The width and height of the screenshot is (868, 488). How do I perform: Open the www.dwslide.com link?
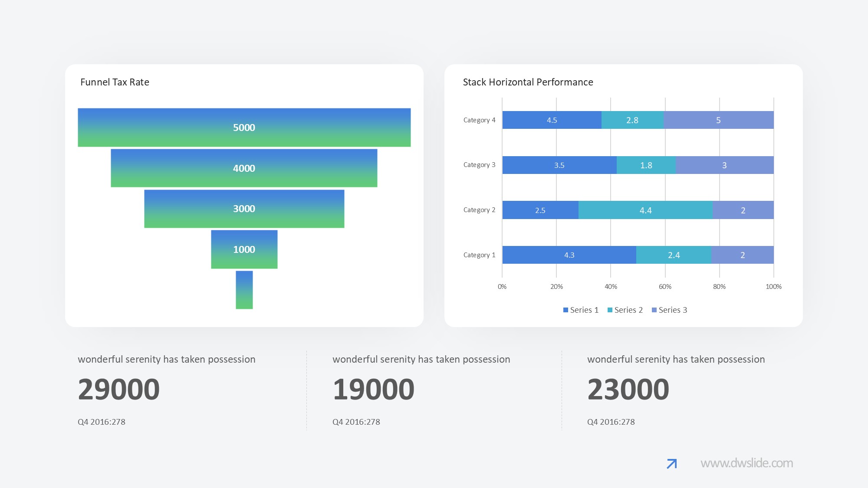coord(746,463)
